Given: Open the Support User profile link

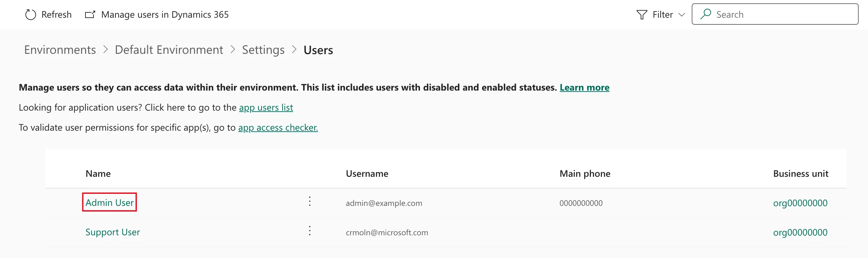Looking at the screenshot, I should (113, 232).
